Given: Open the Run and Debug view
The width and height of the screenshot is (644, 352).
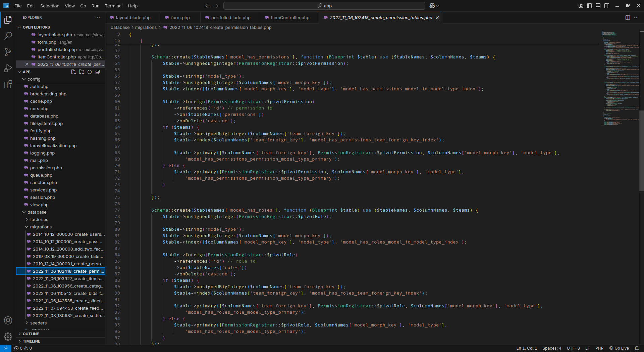Looking at the screenshot, I should [x=8, y=68].
